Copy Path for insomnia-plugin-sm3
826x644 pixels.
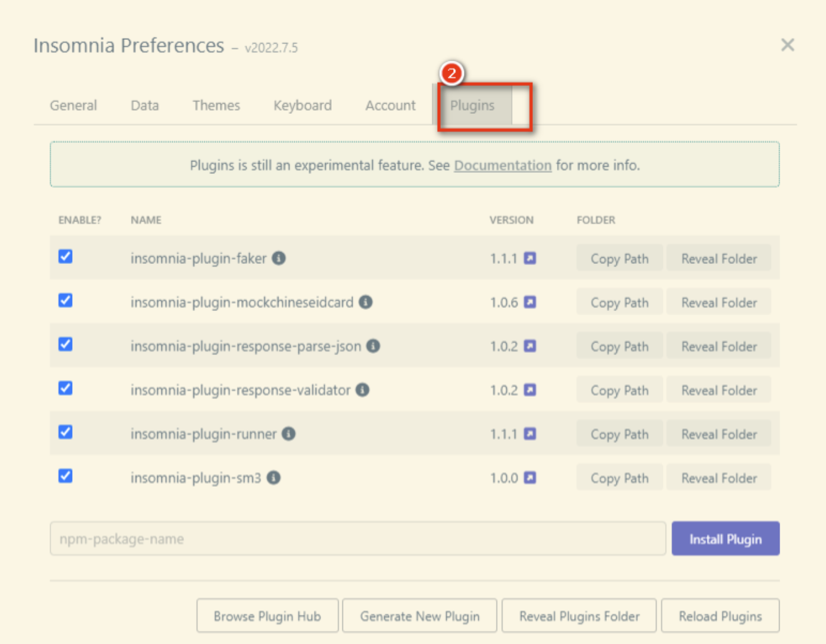(x=619, y=478)
